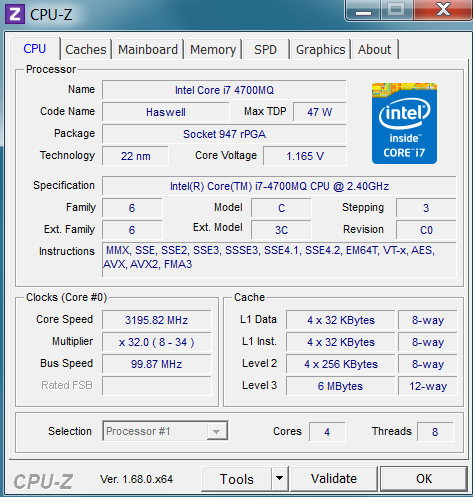Click the Level 3 12-way associativity field
This screenshot has height=497, width=473.
point(428,386)
